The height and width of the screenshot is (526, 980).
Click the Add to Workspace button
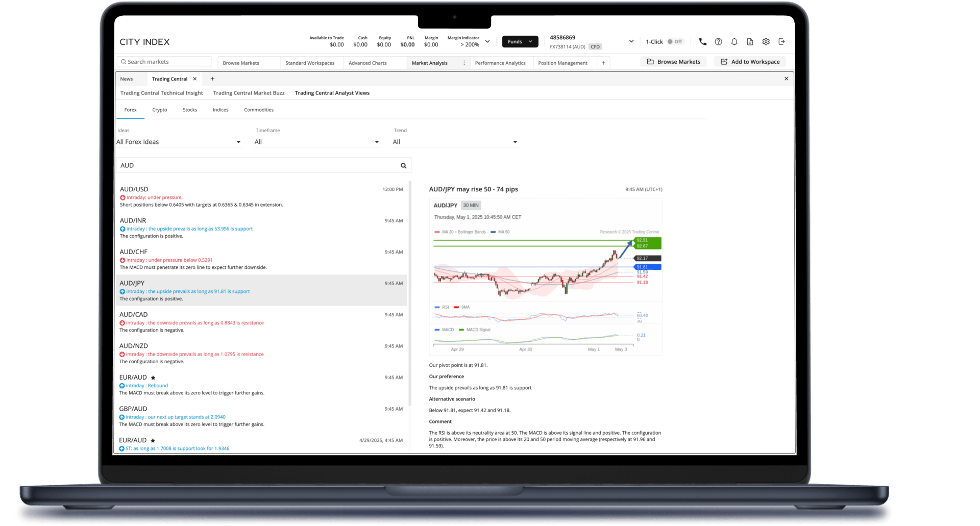coord(750,61)
